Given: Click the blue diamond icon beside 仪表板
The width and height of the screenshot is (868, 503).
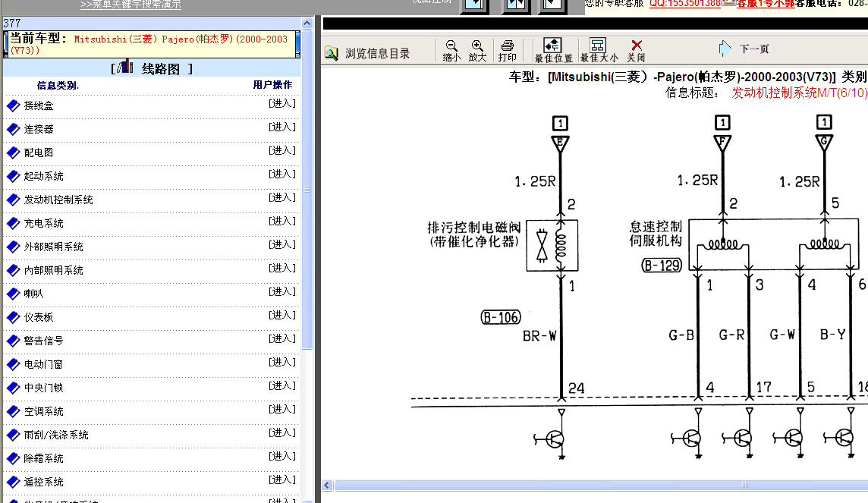Looking at the screenshot, I should (x=14, y=318).
